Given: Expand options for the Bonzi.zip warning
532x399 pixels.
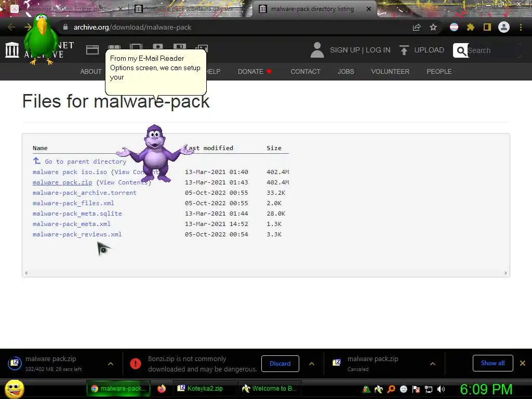Looking at the screenshot, I should coord(312,364).
